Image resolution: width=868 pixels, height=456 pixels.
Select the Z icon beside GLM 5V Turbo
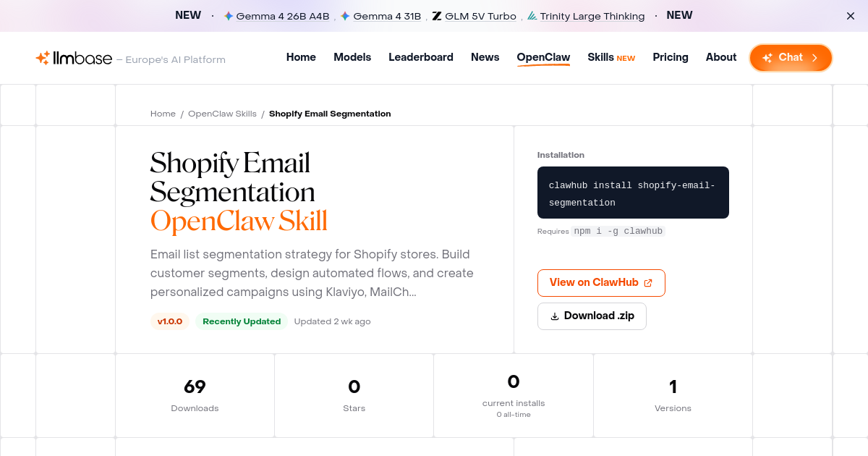(436, 15)
